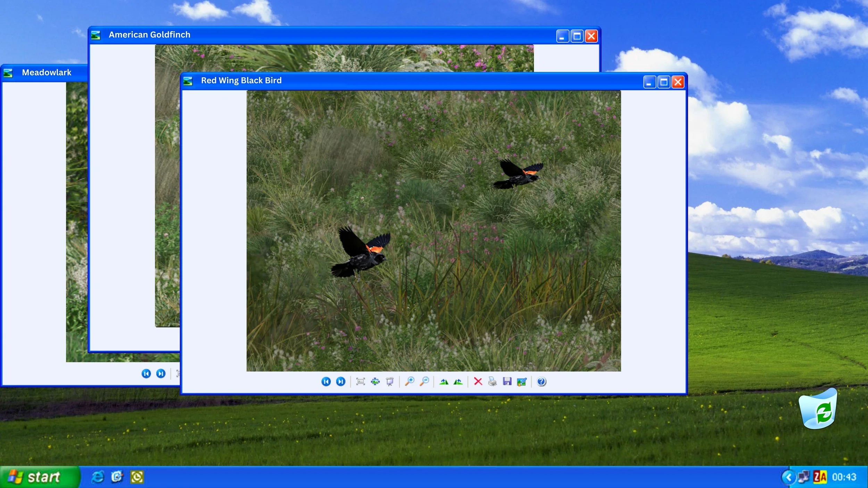Minimize the American Goldfinch window
Image resolution: width=868 pixels, height=488 pixels.
(x=562, y=36)
